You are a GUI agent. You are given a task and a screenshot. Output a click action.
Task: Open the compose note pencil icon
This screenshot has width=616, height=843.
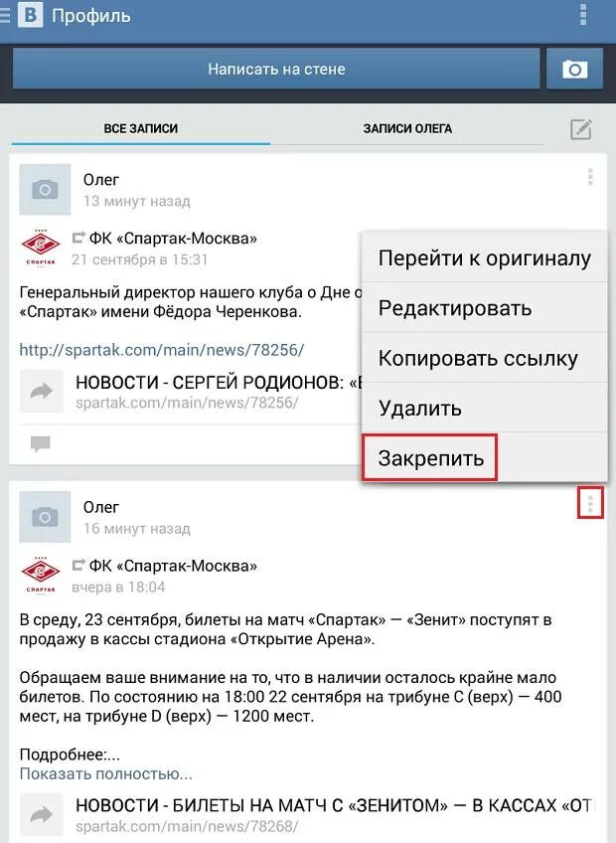tap(581, 129)
